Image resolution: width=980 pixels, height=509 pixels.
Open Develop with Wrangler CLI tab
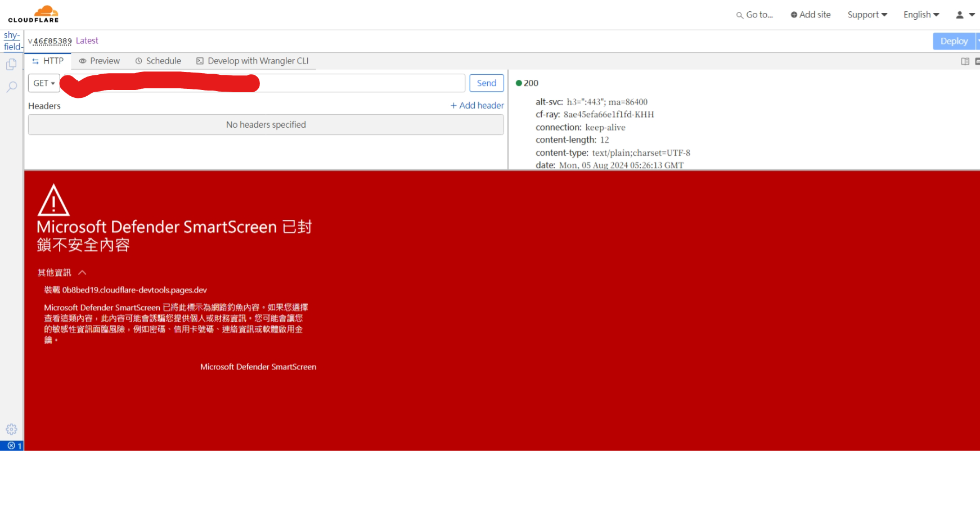[x=253, y=61]
